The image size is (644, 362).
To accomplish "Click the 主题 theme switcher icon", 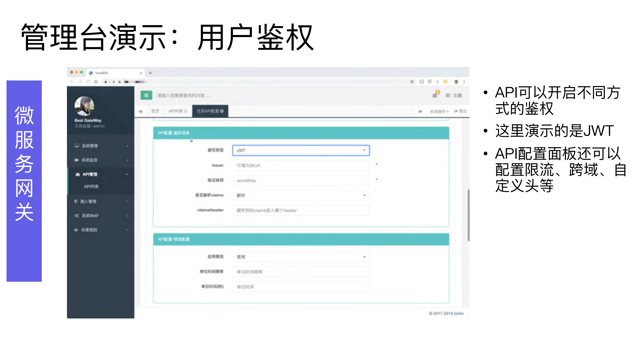I will pyautogui.click(x=448, y=95).
